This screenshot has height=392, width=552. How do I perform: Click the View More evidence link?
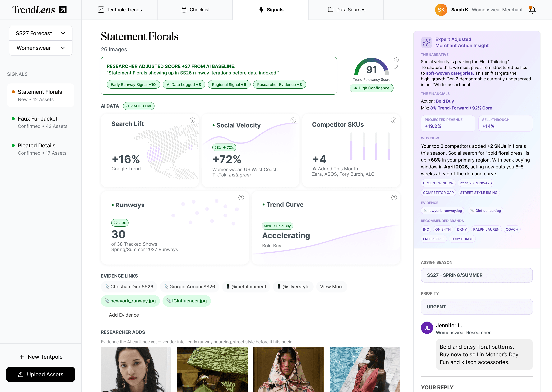(x=332, y=287)
